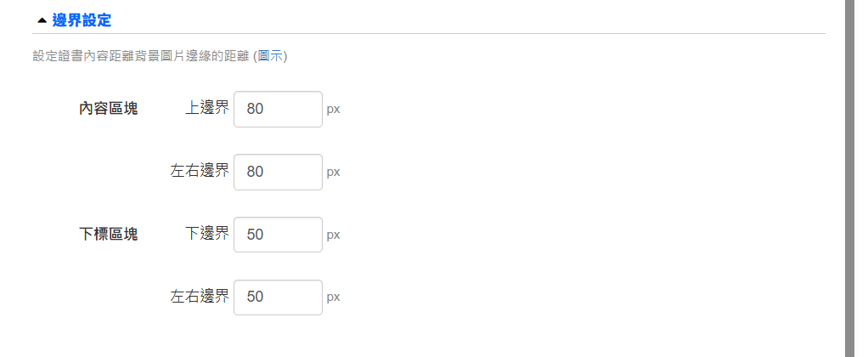This screenshot has height=357, width=868.
Task: Click the 左右邊界 label under 下標區塊
Action: pos(200,297)
